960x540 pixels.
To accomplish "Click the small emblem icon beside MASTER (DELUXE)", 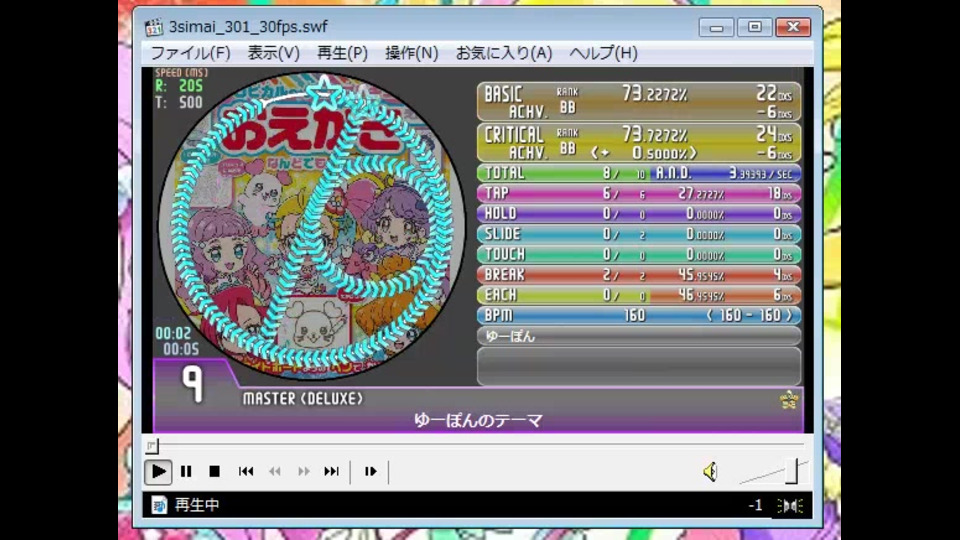I will (x=789, y=400).
